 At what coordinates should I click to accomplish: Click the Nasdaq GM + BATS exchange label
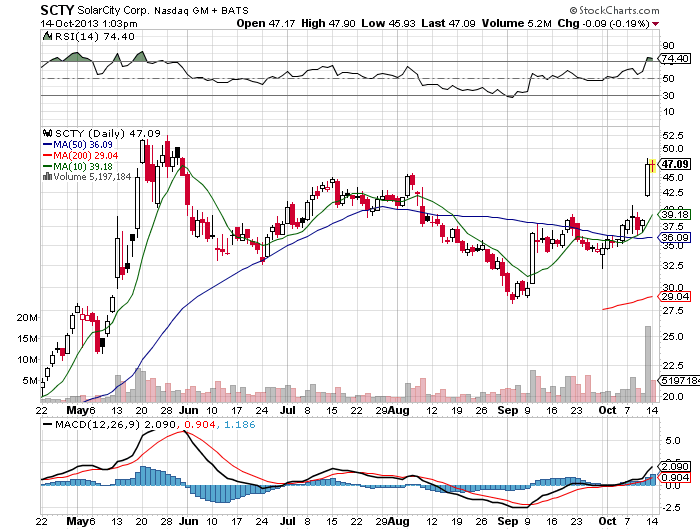coord(201,10)
